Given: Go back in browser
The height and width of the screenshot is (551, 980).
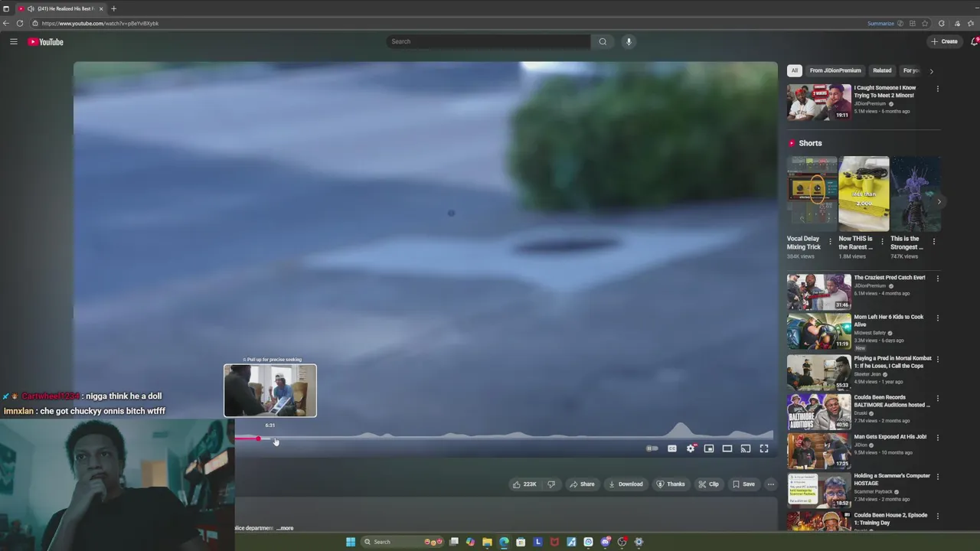Looking at the screenshot, I should click(x=6, y=23).
